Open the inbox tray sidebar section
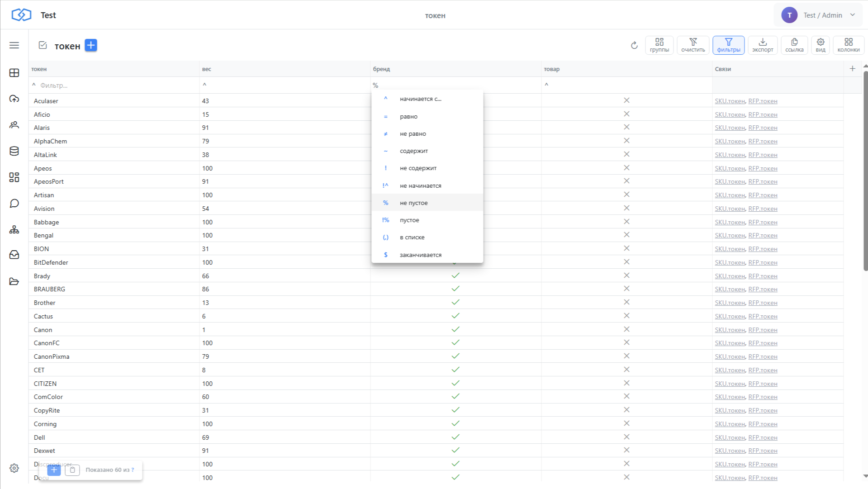Screen dimensions: 868x489 (14, 255)
